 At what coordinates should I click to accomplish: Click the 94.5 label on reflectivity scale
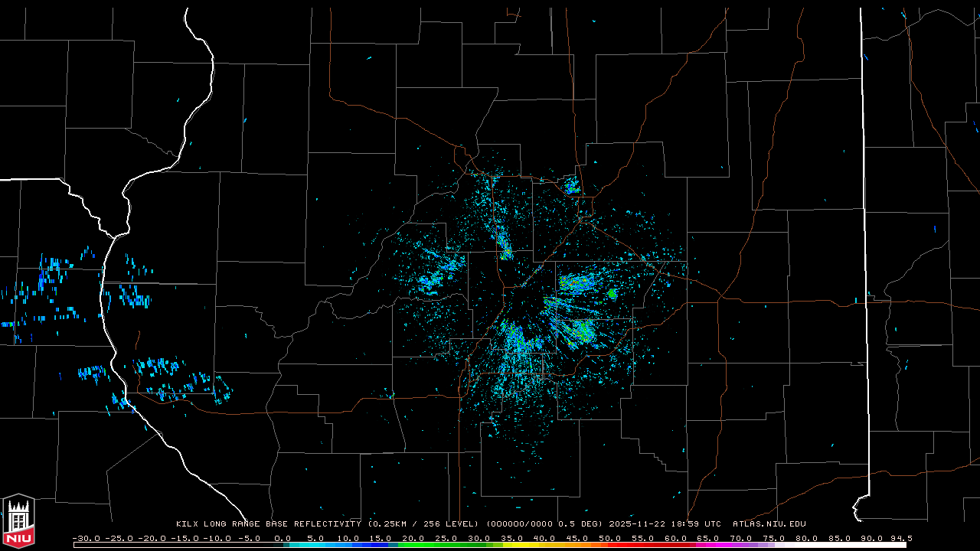coord(900,538)
